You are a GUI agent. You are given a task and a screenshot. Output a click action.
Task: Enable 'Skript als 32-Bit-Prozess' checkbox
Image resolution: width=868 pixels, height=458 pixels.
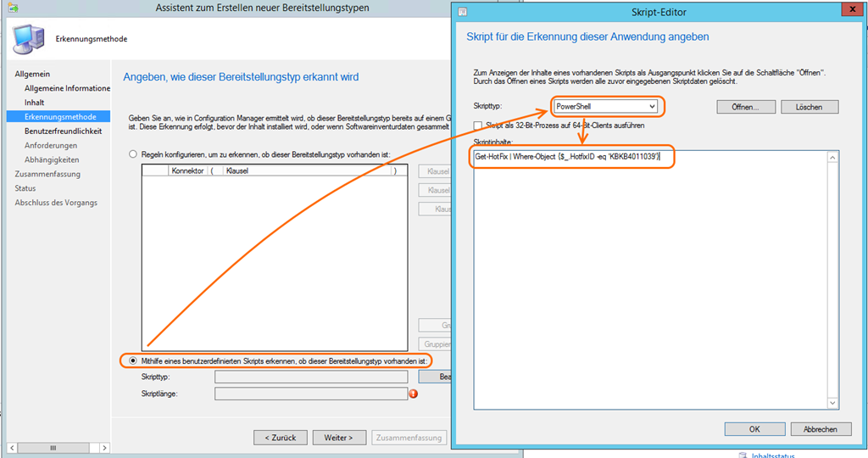(478, 126)
